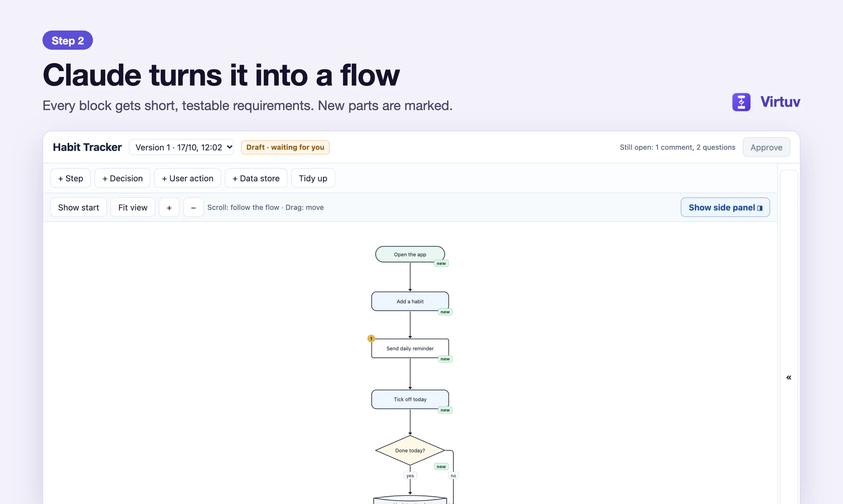The image size is (843, 504).
Task: Select the Done today? decision diamond
Action: [410, 450]
